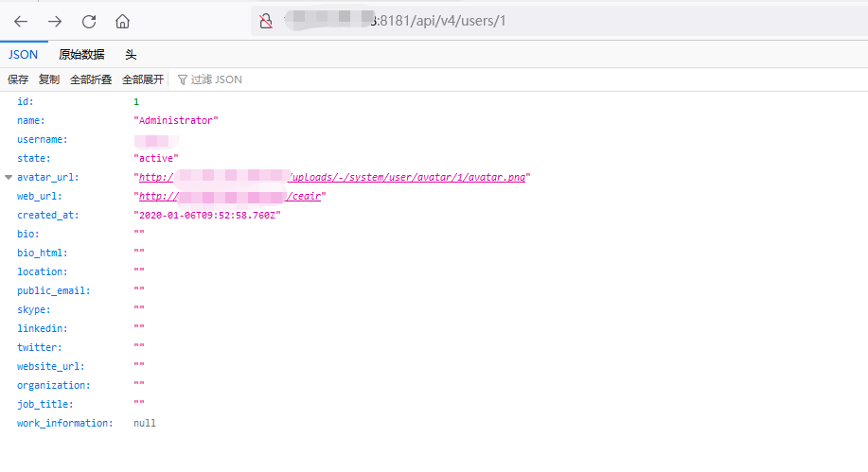Go to the browser home page icon
868x472 pixels.
pyautogui.click(x=122, y=21)
